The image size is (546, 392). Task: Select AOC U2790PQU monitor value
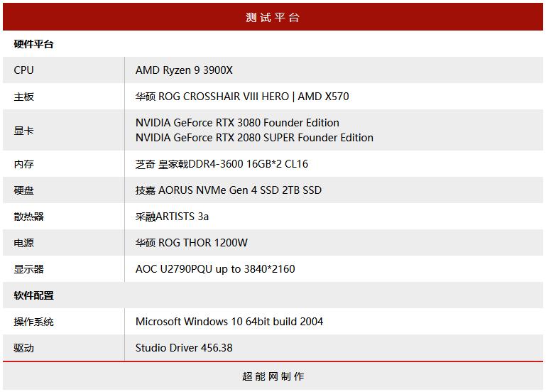[x=215, y=269]
